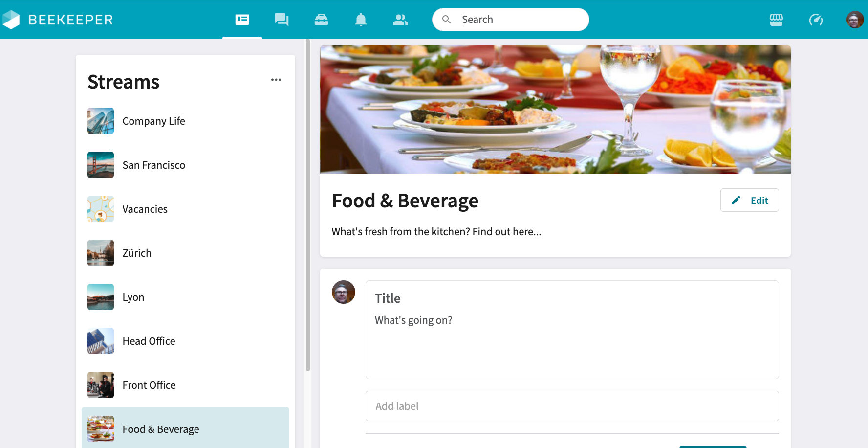Image resolution: width=868 pixels, height=448 pixels.
Task: Click the Zürich stream thumbnail
Action: pyautogui.click(x=101, y=253)
